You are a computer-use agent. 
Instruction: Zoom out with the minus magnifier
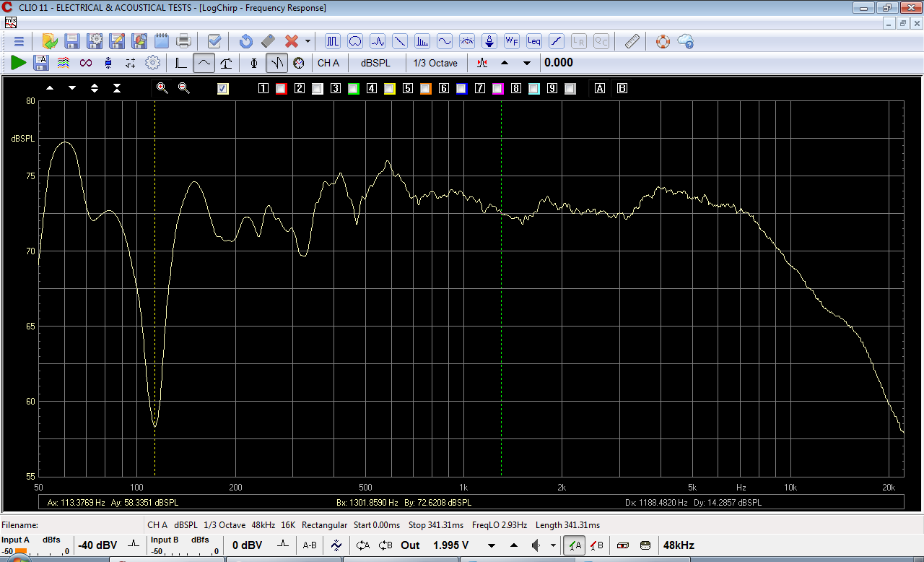pos(184,88)
